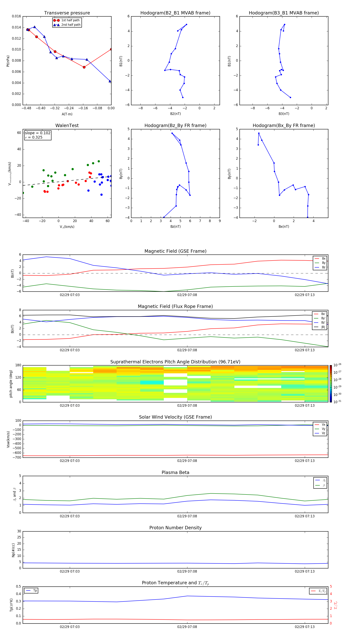Click the 'B2(nT)' x-axis label

[175, 114]
